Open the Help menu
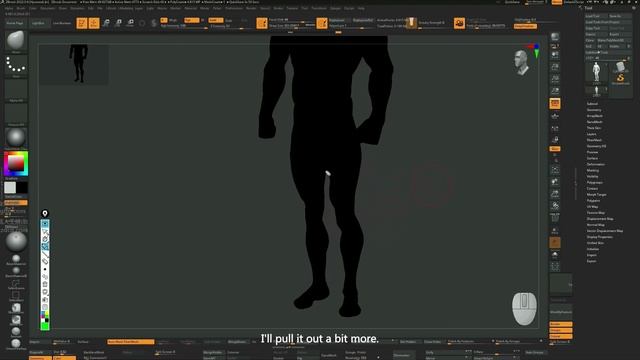The height and width of the screenshot is (360, 640). [361, 8]
